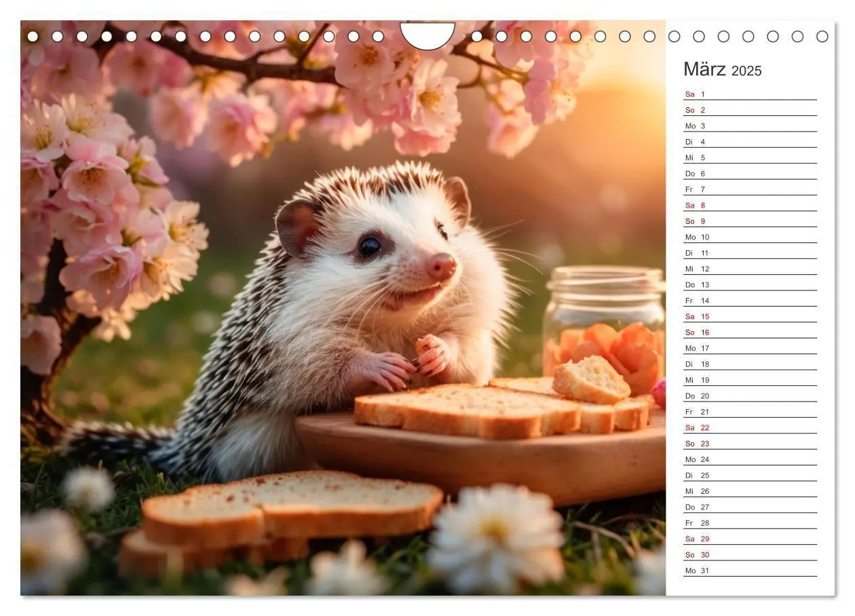This screenshot has height=616, width=855.
Task: Select the 'Di 18' calendar row
Action: (750, 364)
